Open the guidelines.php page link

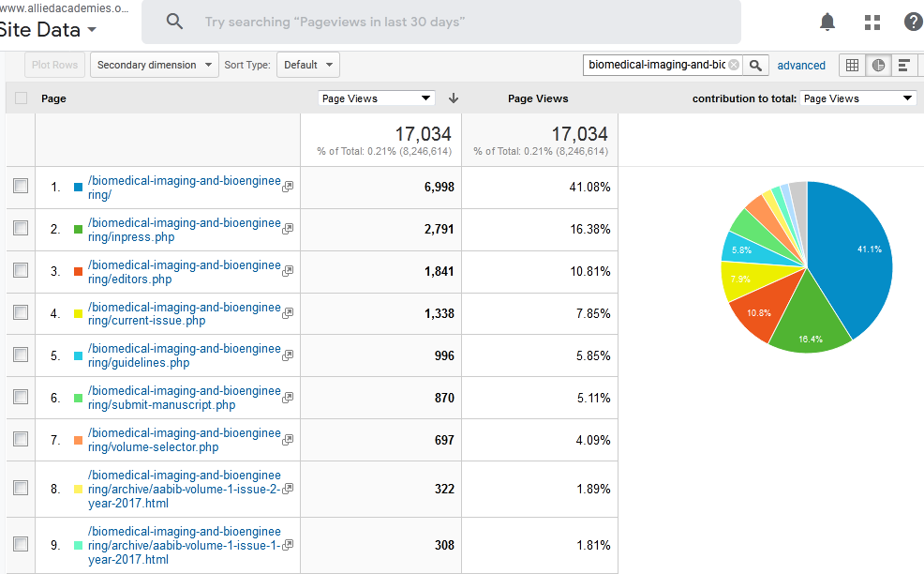click(184, 355)
